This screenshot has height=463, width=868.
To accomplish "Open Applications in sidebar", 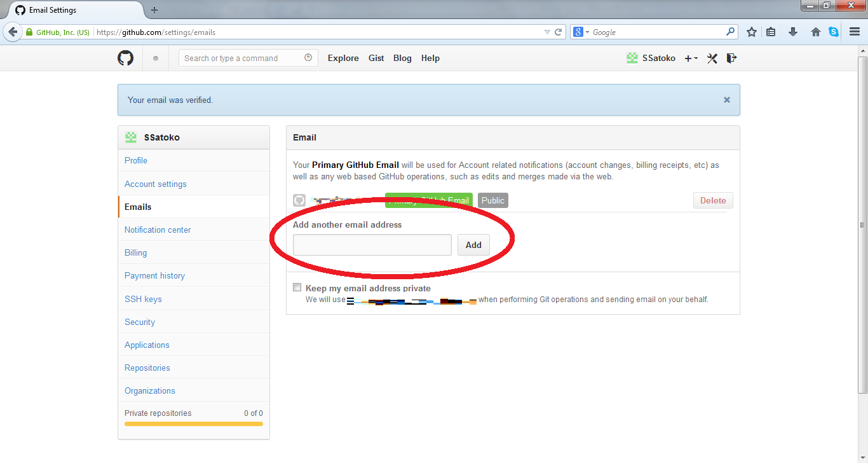I will click(x=194, y=345).
